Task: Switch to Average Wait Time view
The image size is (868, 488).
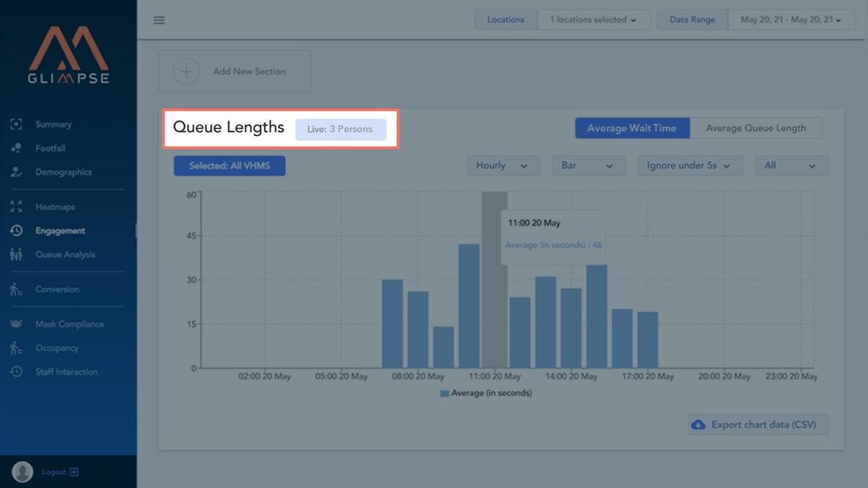Action: (632, 128)
